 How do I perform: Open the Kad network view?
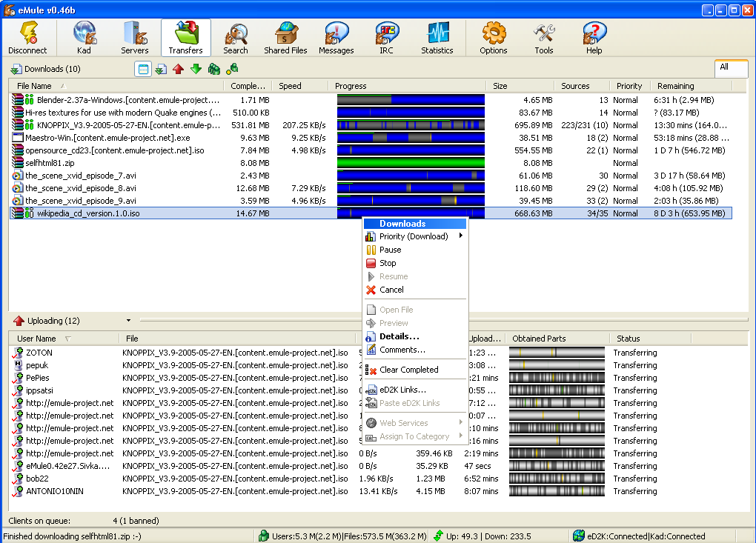coord(84,37)
